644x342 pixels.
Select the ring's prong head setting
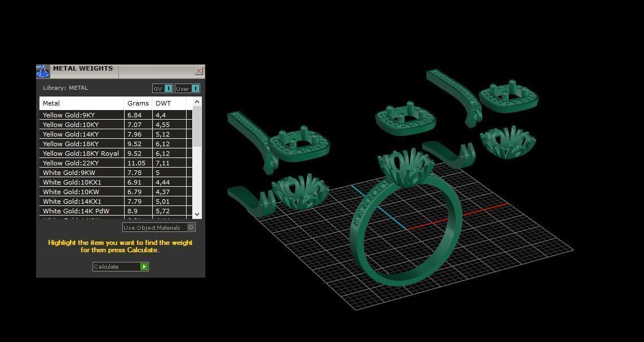(406, 168)
